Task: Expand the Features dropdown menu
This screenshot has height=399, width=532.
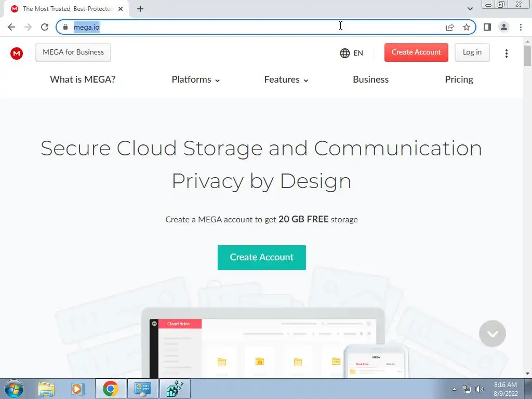Action: click(x=286, y=79)
